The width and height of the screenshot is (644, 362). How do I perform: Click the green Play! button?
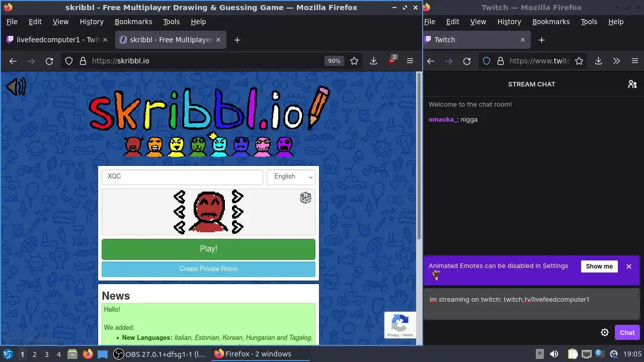point(208,249)
